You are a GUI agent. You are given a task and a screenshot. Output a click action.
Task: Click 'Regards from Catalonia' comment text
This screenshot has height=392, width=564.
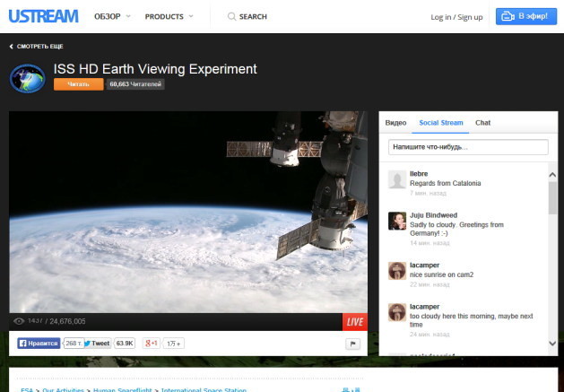(x=446, y=183)
